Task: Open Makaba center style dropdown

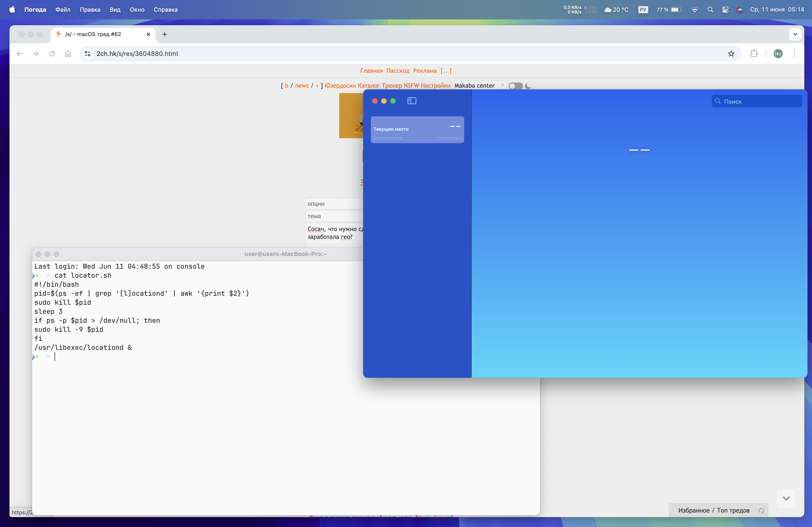Action: (479, 86)
